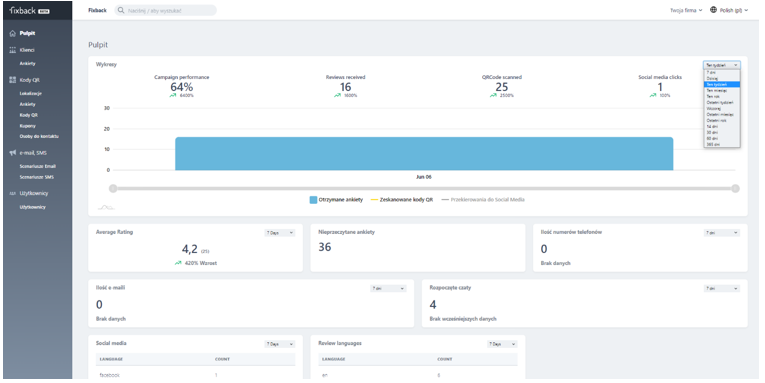Expand the Twoja firma account menu
Viewport: 765px width, 383px height.
(686, 10)
